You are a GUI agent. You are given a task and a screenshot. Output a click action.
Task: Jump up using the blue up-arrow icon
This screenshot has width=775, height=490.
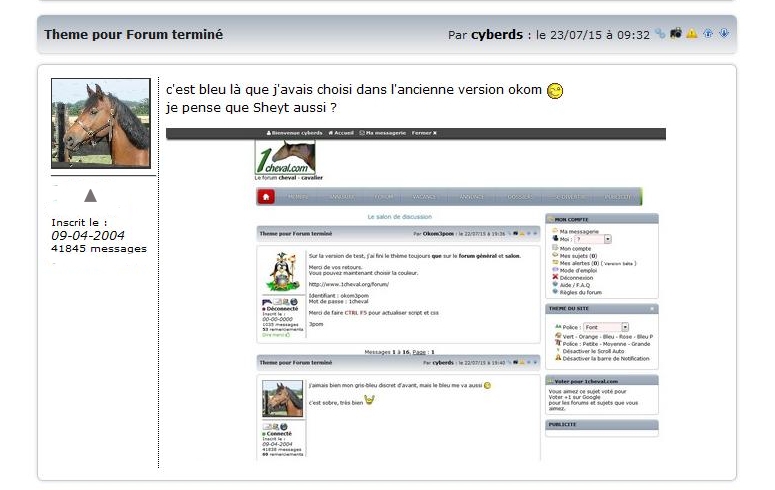708,34
